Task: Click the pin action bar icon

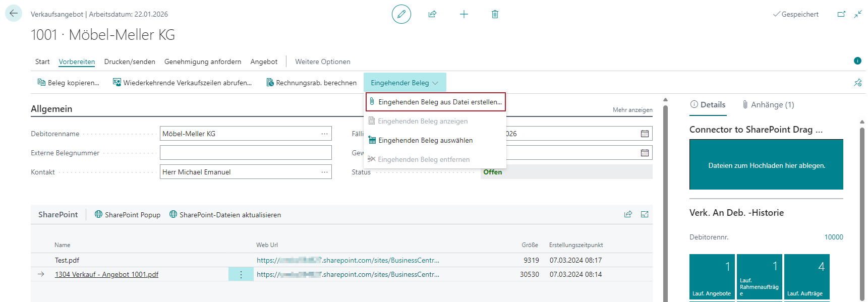Action: pos(857,83)
